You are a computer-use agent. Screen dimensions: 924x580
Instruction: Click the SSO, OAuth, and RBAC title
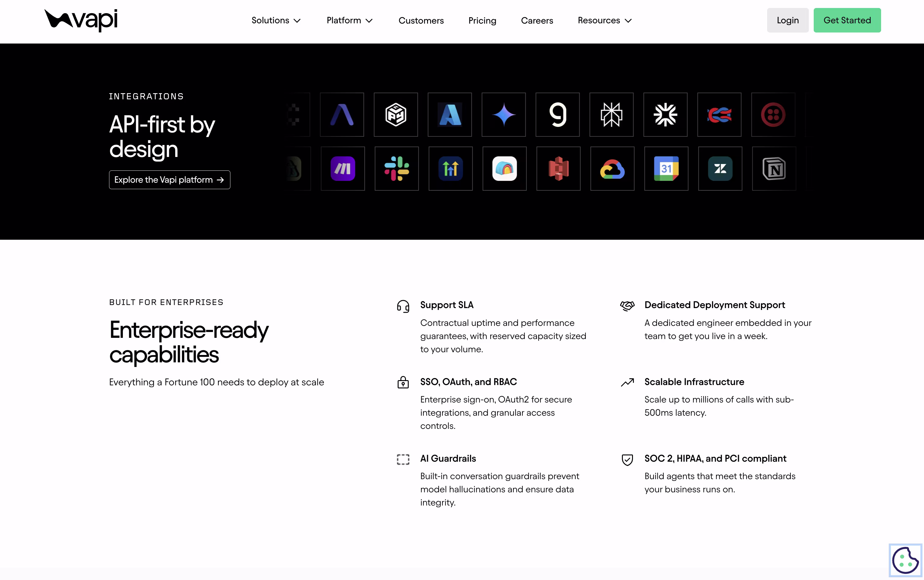[x=468, y=382]
